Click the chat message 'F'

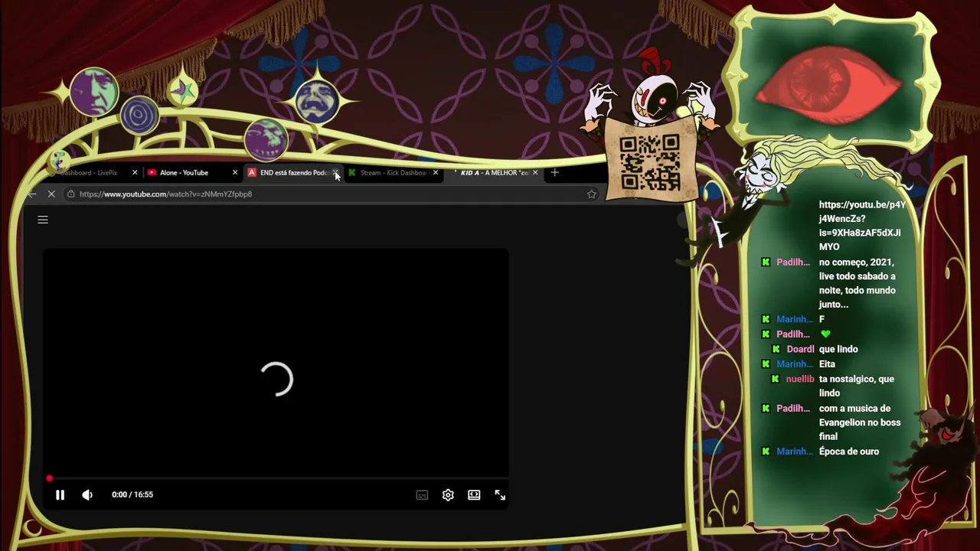[x=822, y=319]
